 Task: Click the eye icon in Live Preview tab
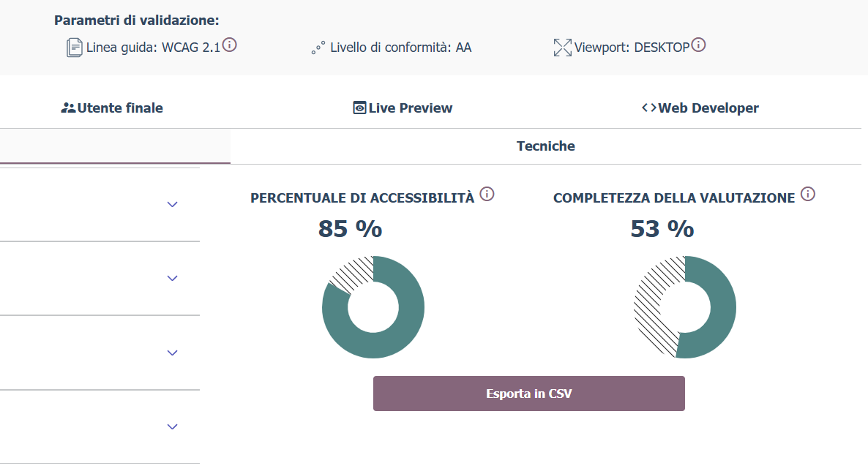359,108
